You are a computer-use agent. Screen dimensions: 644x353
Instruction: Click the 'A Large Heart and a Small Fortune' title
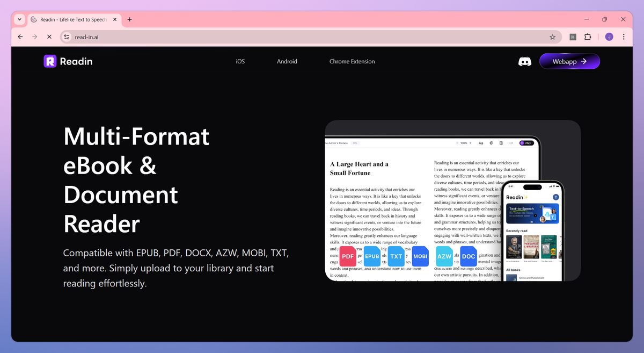359,168
